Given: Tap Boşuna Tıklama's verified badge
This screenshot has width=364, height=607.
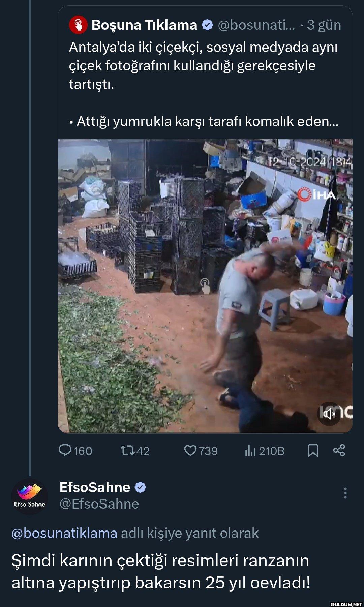Looking at the screenshot, I should click(207, 25).
